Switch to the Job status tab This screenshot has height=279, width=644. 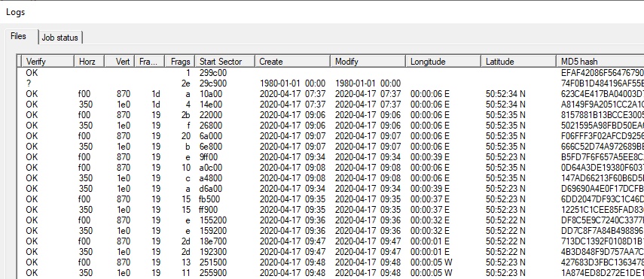tap(60, 38)
